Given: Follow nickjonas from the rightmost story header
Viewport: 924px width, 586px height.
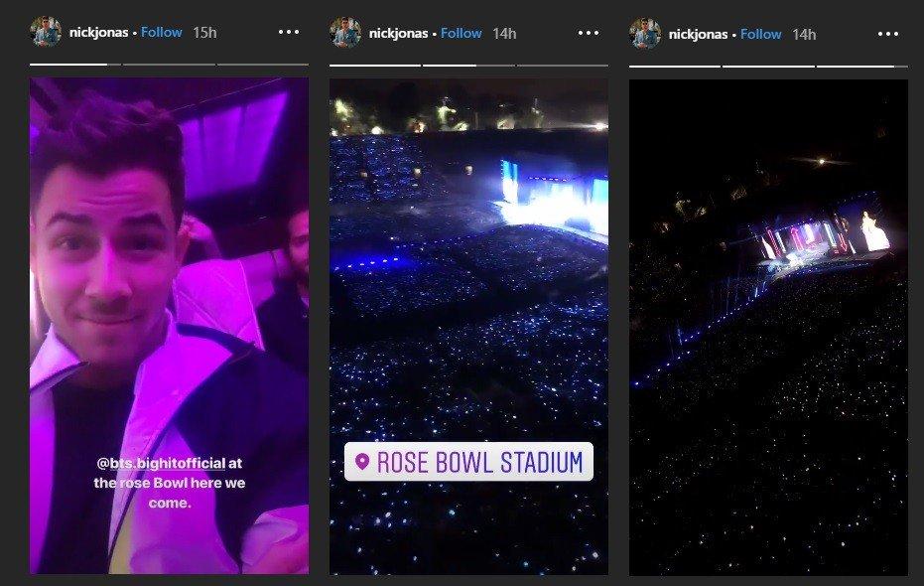Looking at the screenshot, I should (760, 33).
